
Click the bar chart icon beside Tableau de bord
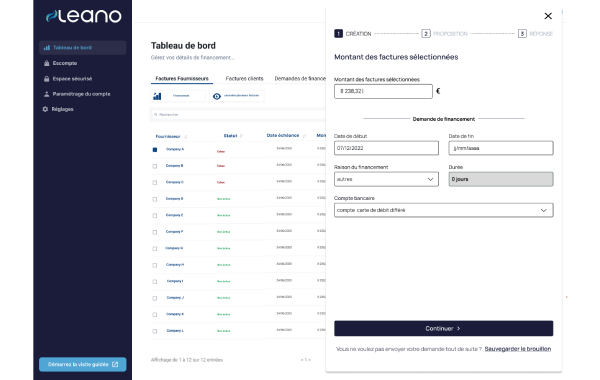click(x=47, y=48)
